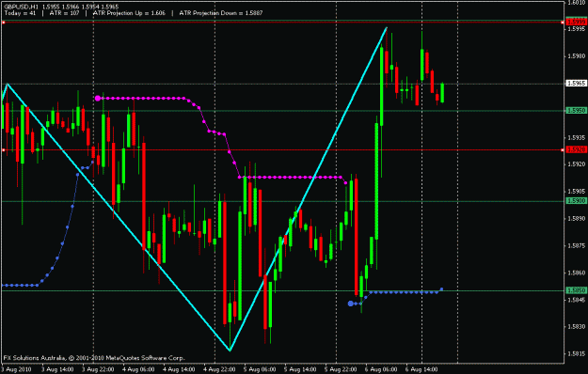588x374 pixels.
Task: Click the "6 Aug 14:00" time label
Action: (x=421, y=369)
